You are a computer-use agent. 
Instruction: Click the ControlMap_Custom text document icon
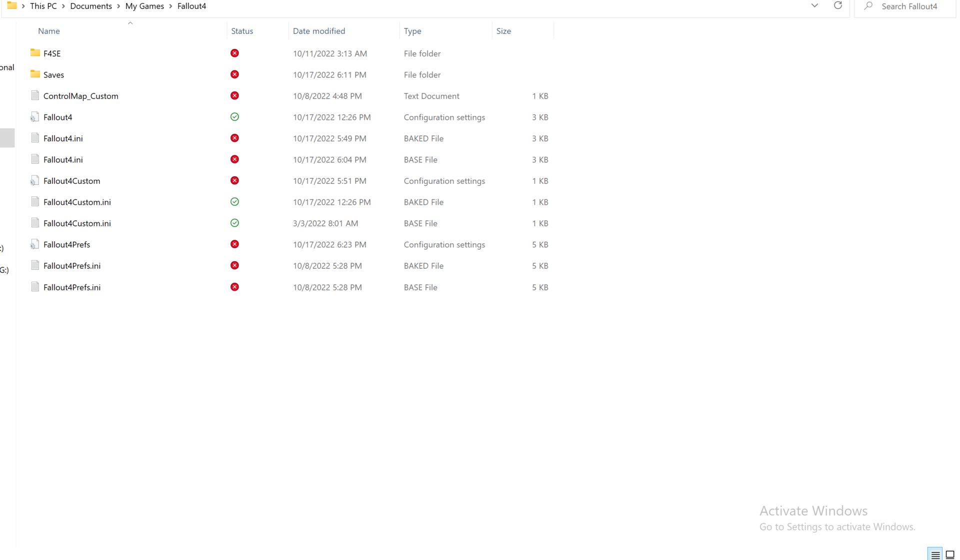pos(35,95)
